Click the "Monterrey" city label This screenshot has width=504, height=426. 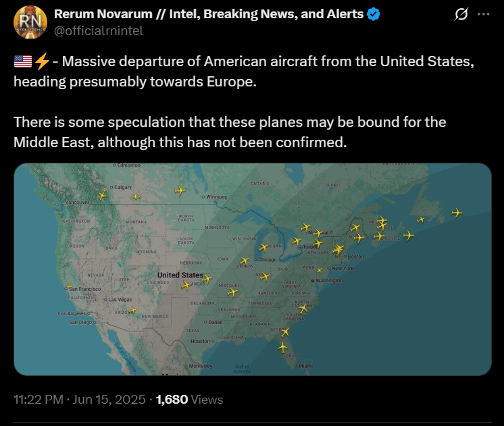(201, 366)
